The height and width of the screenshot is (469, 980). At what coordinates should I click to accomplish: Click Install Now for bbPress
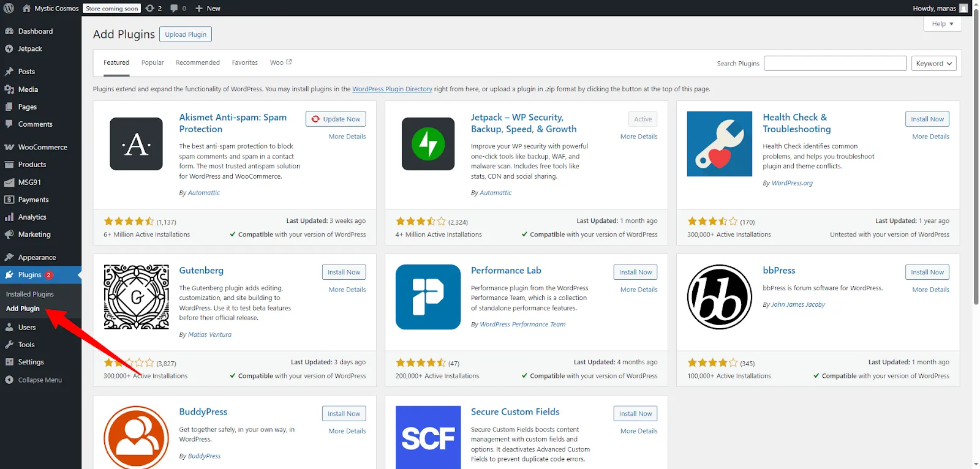(x=927, y=272)
